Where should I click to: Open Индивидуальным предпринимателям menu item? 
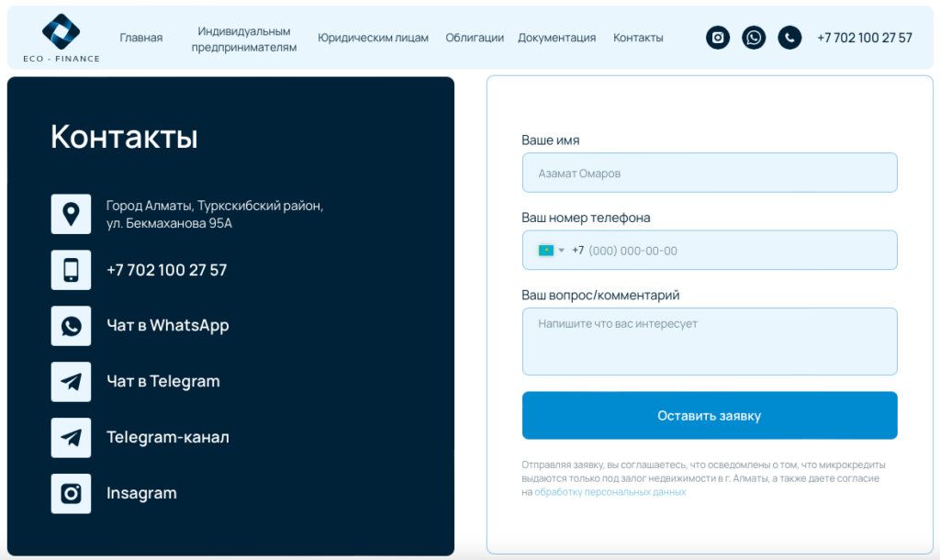244,39
